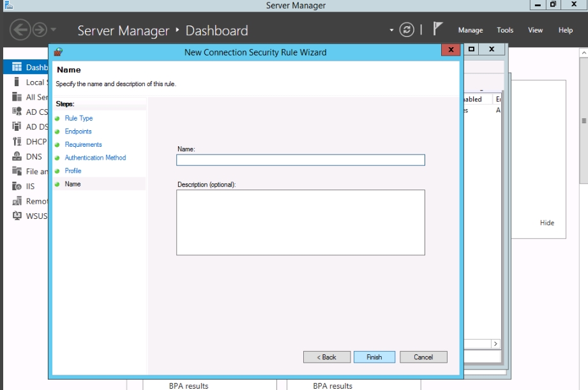Open the IIS role icon
The width and height of the screenshot is (588, 390).
17,186
